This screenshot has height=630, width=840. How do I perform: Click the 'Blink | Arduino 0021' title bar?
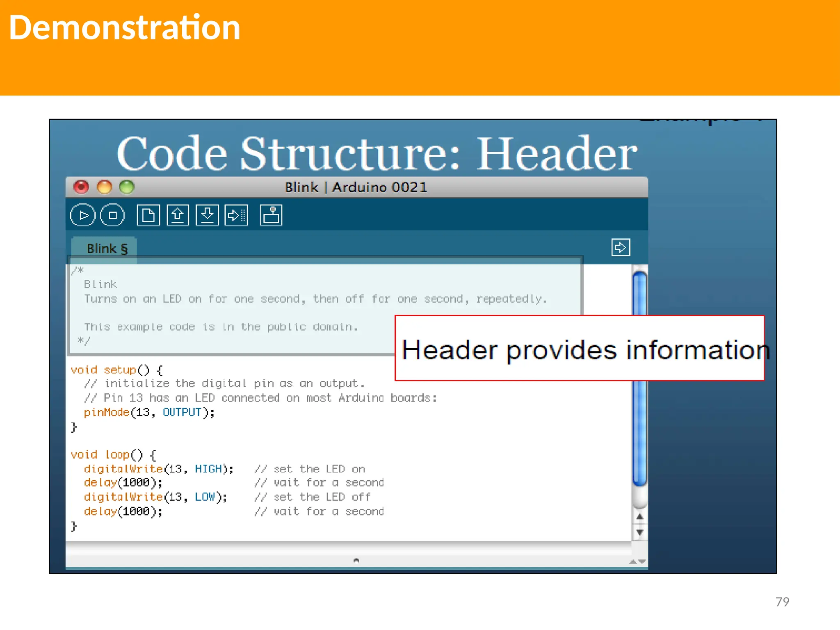pos(356,187)
